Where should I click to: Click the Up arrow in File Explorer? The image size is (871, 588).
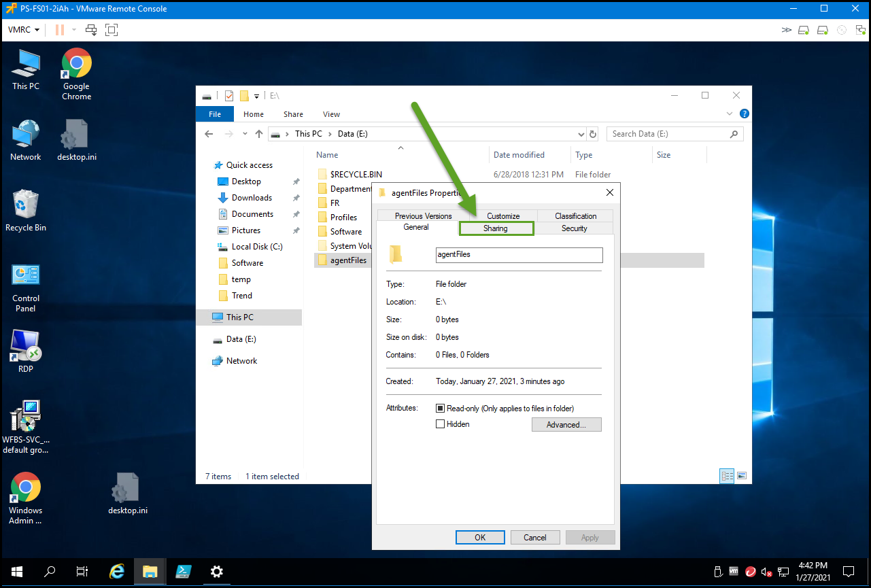click(x=259, y=135)
